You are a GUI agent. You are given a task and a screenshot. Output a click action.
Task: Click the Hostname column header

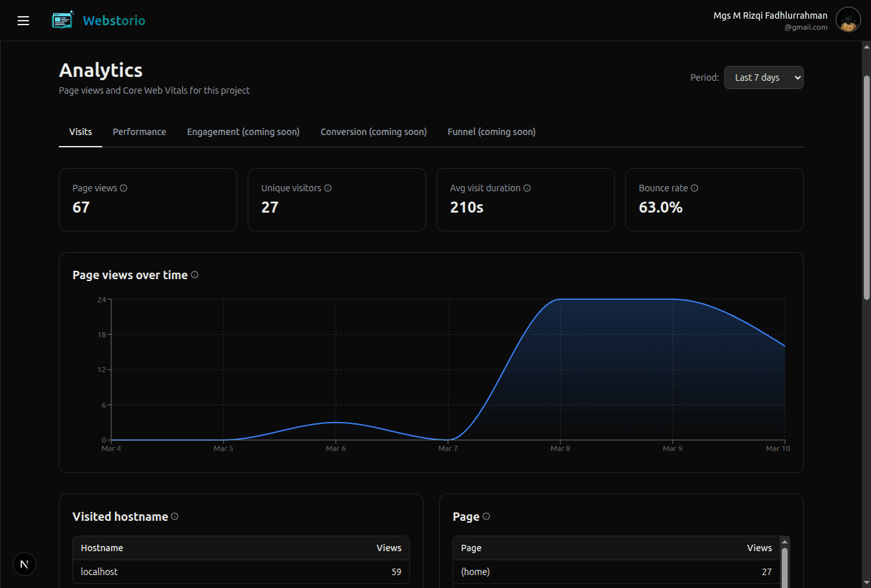click(x=102, y=548)
